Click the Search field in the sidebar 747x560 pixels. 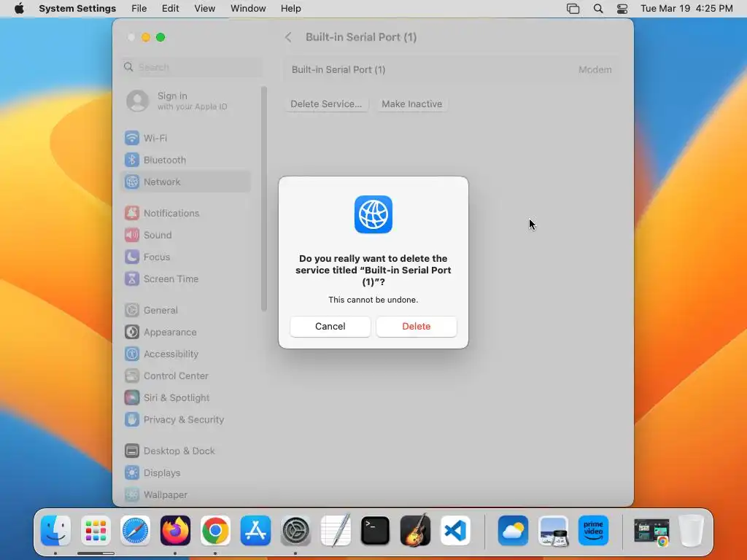coord(192,67)
